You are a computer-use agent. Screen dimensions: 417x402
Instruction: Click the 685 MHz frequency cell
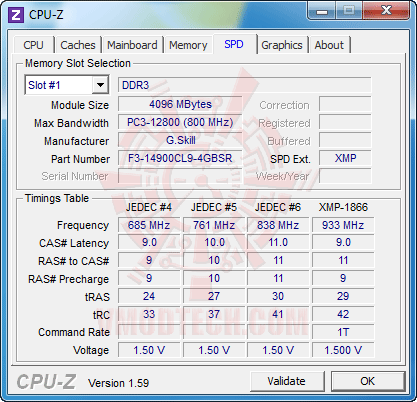(x=149, y=225)
